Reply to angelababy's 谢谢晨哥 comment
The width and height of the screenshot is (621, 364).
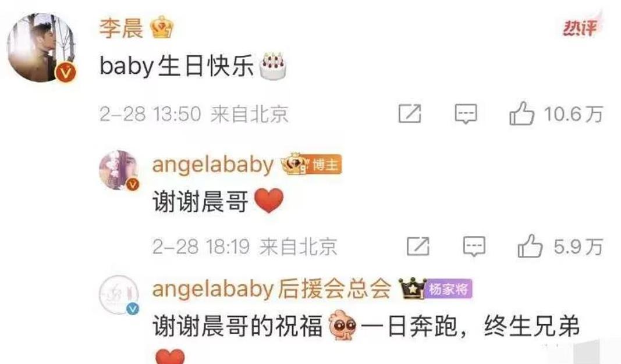pyautogui.click(x=474, y=246)
